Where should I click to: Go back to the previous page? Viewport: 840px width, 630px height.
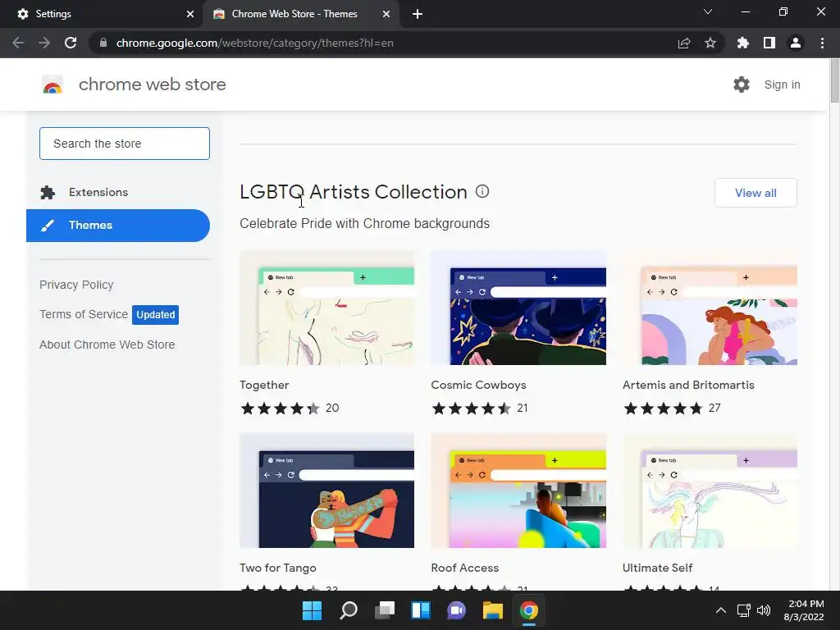18,43
